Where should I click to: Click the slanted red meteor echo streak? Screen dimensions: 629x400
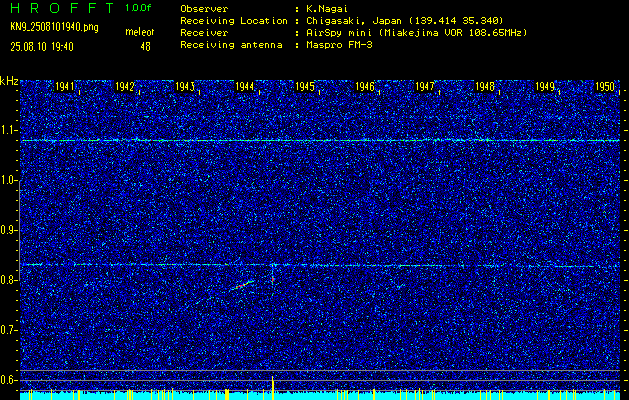click(x=242, y=285)
